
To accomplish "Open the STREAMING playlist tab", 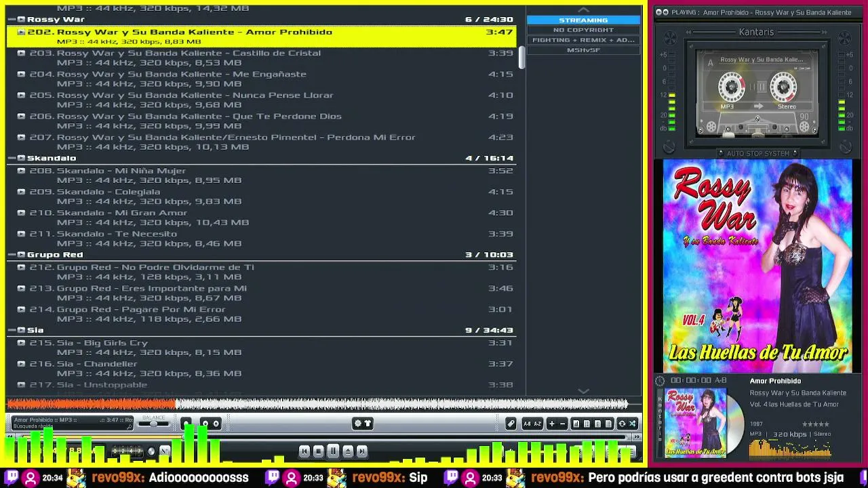I will [583, 20].
